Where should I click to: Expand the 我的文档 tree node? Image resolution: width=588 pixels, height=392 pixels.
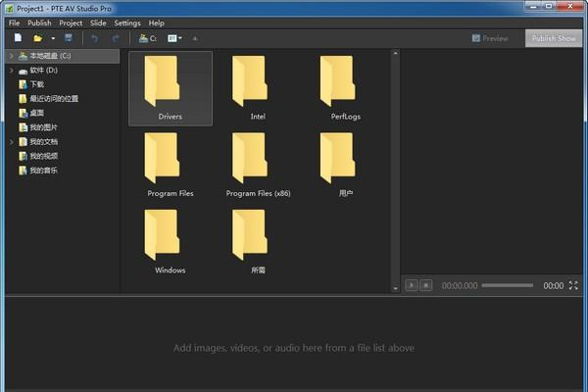(x=11, y=142)
